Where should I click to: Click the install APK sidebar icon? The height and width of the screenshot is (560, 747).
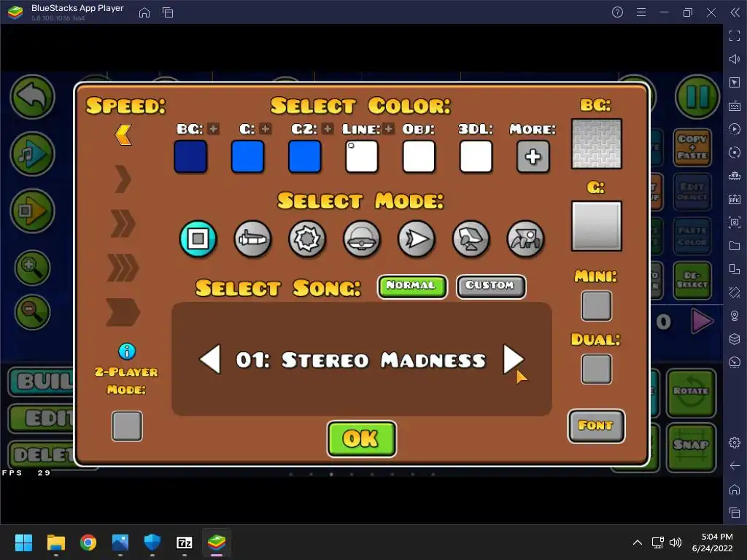(x=735, y=199)
